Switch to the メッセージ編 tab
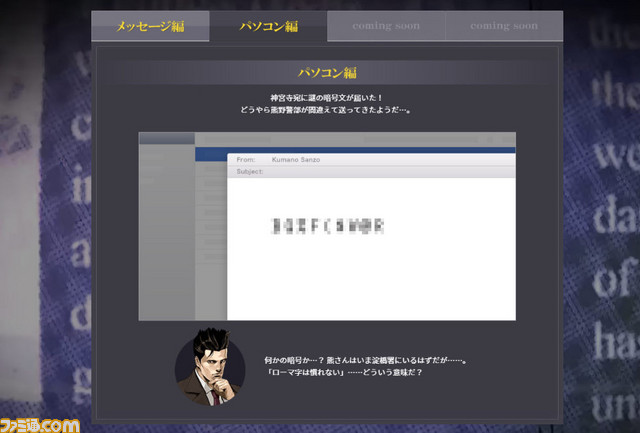 tap(150, 26)
